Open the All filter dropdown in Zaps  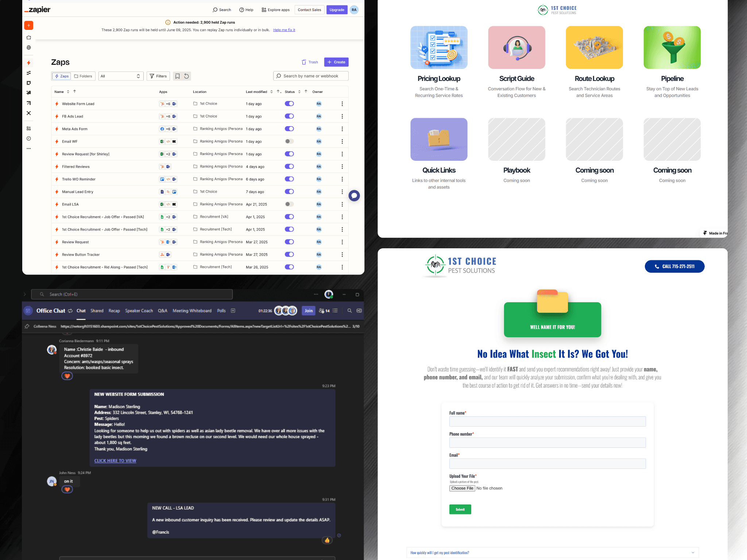coord(121,76)
